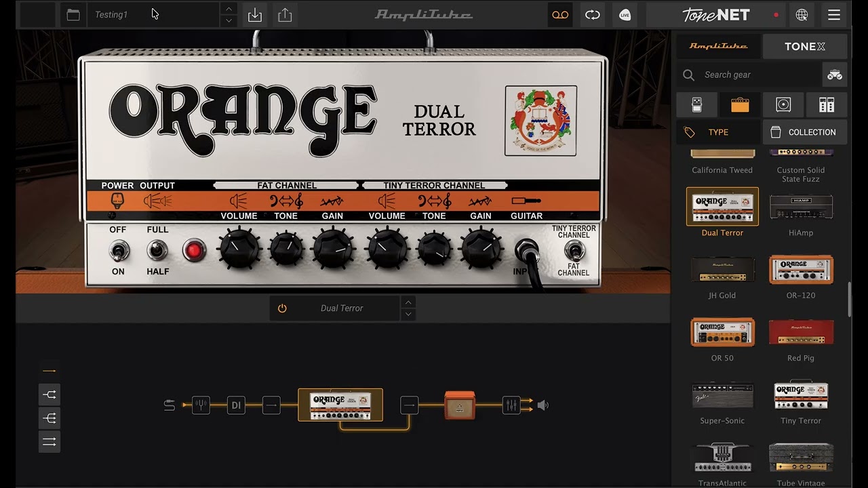
Task: Select the COLLECTION filter tab
Action: click(x=805, y=132)
